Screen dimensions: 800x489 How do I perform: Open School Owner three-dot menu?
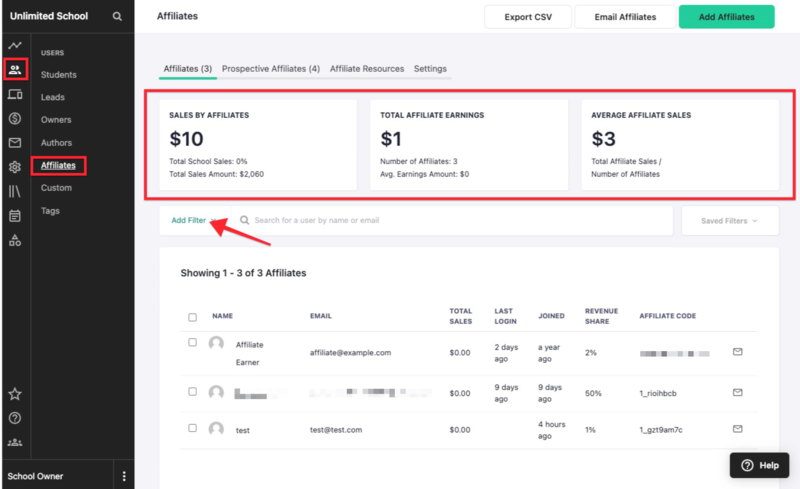(124, 476)
